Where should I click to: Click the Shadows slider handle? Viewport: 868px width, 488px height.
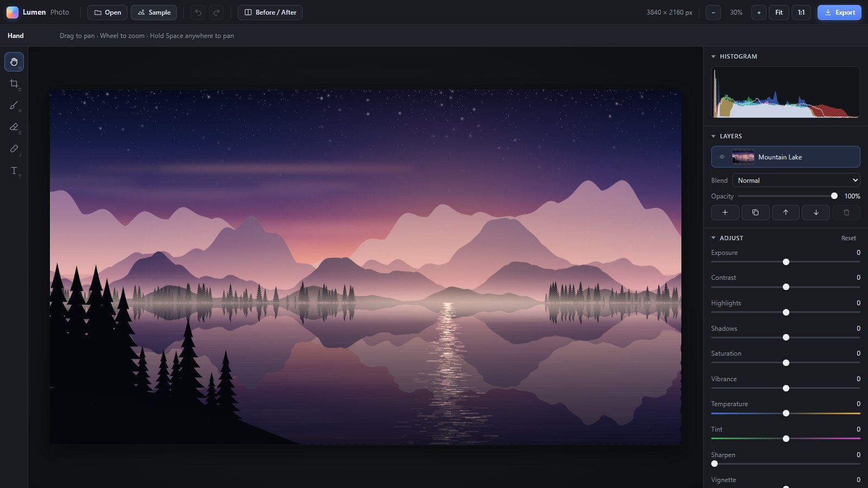tap(786, 337)
